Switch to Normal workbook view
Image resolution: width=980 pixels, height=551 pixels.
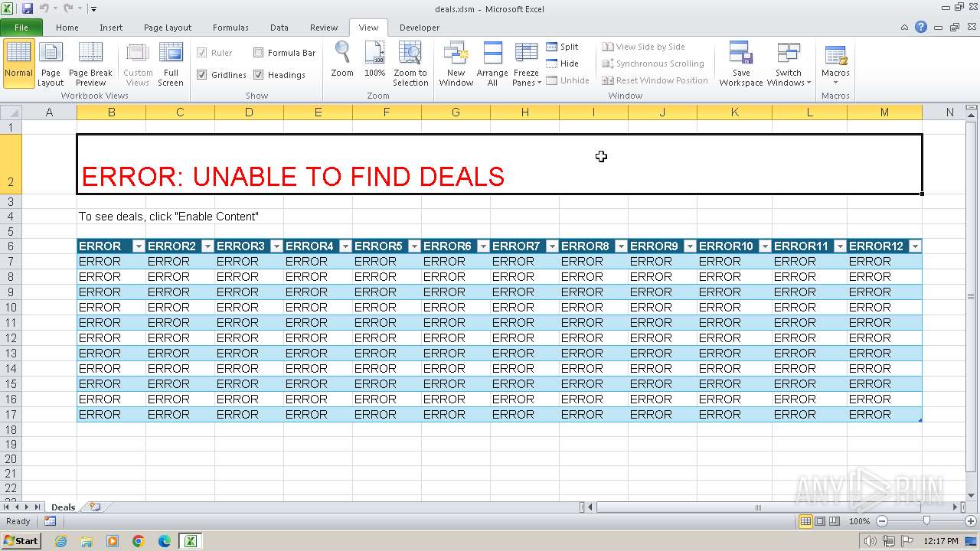[x=18, y=64]
